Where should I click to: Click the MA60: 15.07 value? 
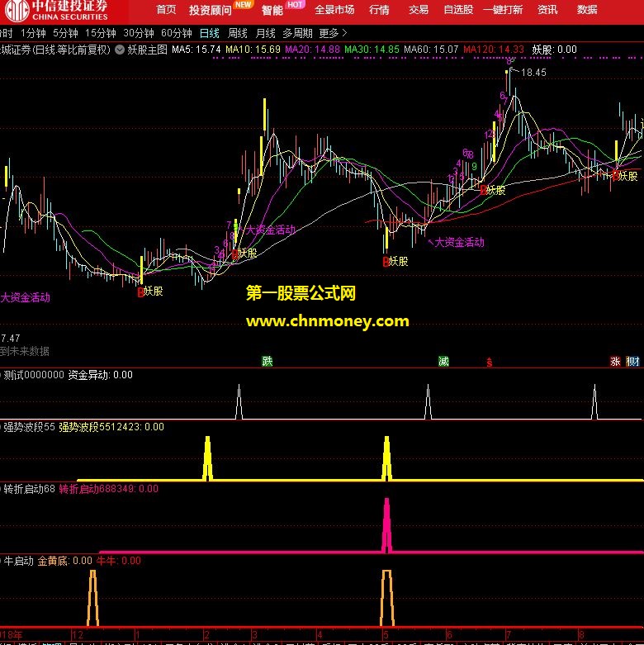[431, 50]
